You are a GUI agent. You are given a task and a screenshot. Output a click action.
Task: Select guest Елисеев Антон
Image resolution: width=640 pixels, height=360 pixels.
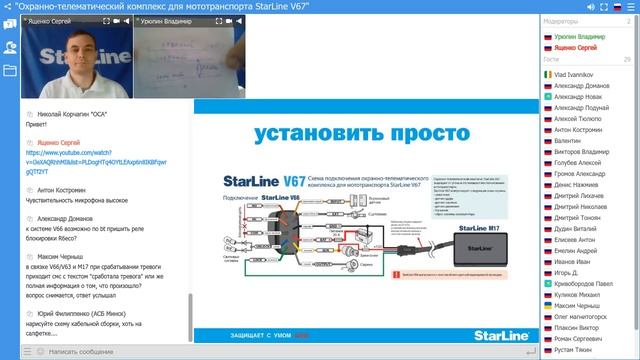click(575, 240)
